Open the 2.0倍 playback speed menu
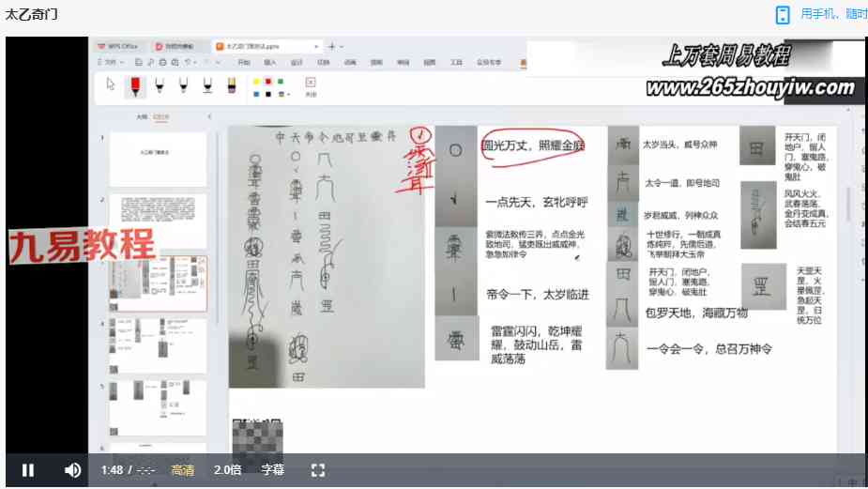868x489 pixels. tap(227, 470)
